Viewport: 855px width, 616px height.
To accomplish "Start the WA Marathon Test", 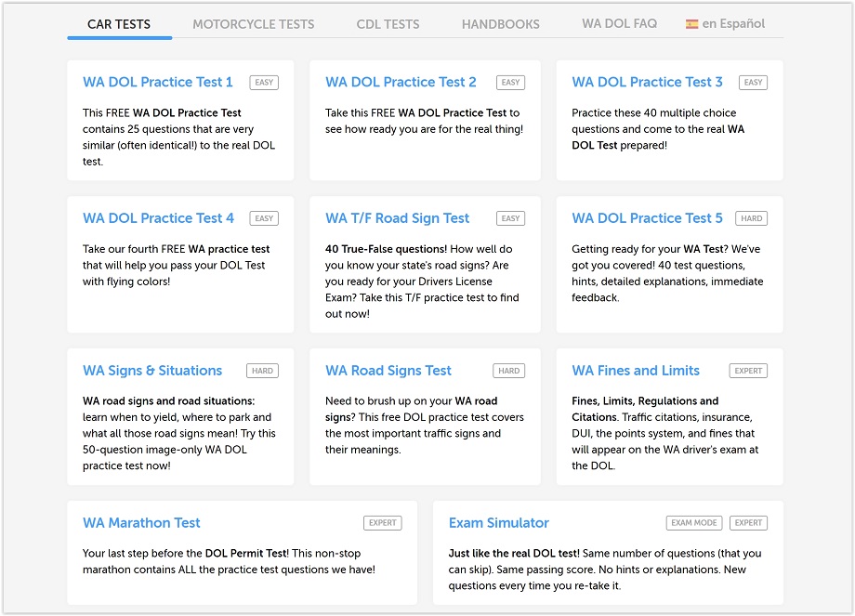I will click(141, 523).
